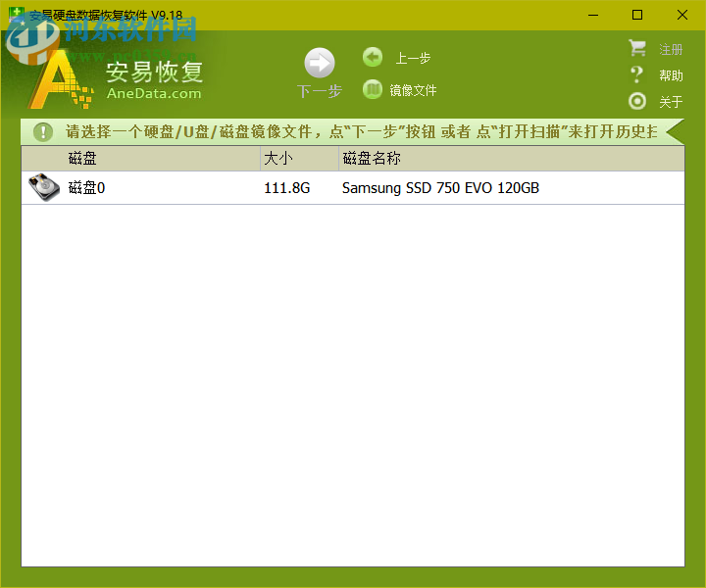Click the application icon in title bar

[x=17, y=14]
